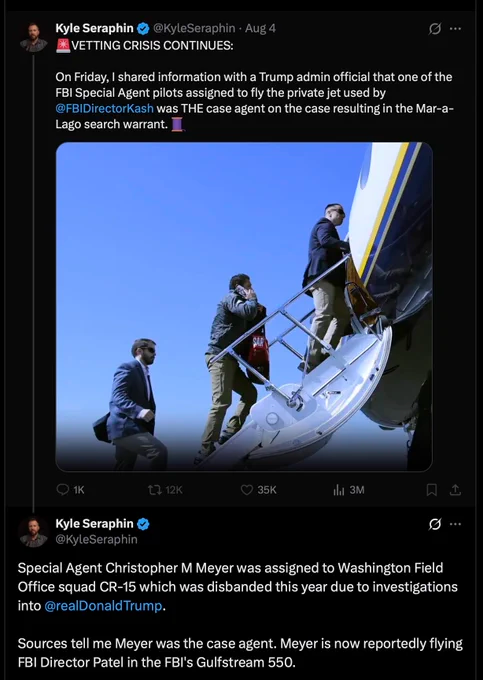483x680 pixels.
Task: Click Kyle Seraphin's avatar on second tweet
Action: [x=33, y=532]
